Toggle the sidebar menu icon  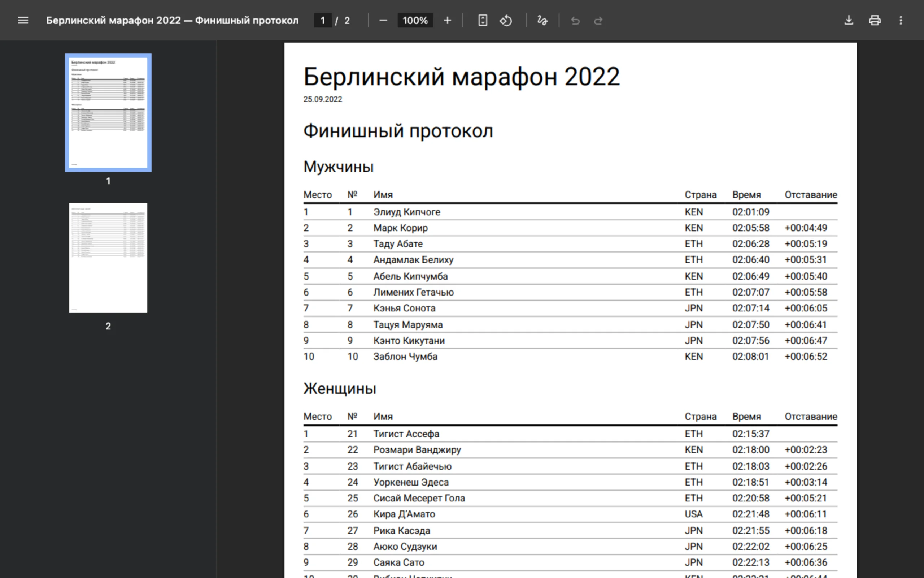[23, 20]
